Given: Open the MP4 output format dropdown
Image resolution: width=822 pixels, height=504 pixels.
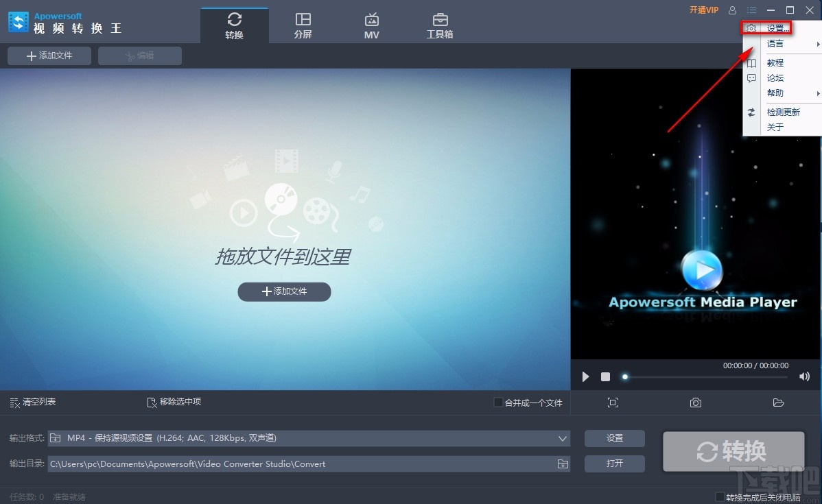Looking at the screenshot, I should coord(563,438).
